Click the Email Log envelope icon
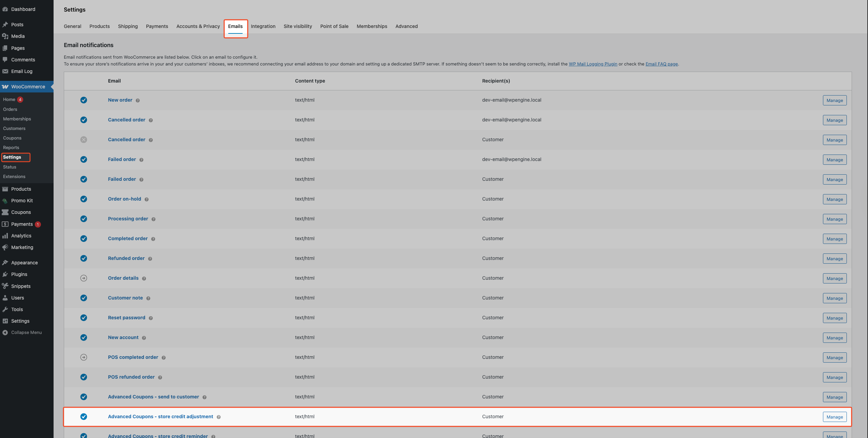This screenshot has width=868, height=438. point(5,71)
